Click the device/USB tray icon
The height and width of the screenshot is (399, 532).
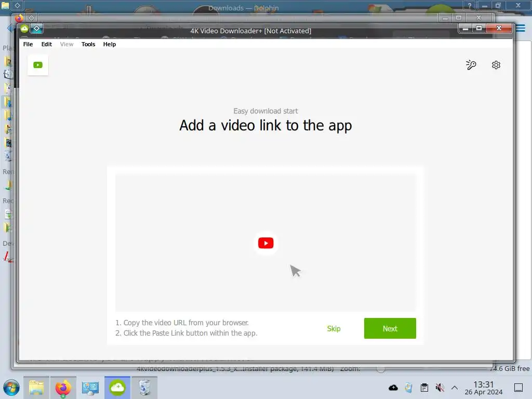(408, 388)
